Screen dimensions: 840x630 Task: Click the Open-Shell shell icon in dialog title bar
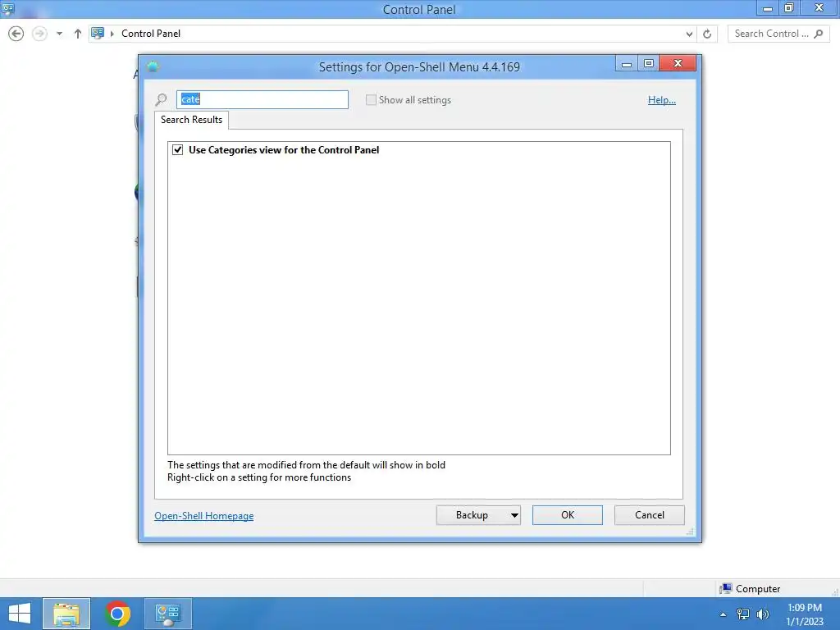[x=153, y=66]
